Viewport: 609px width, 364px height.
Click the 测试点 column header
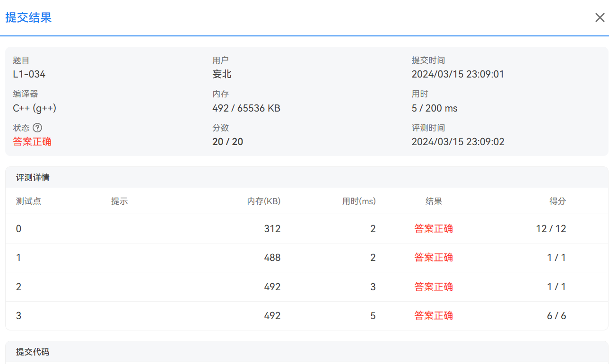pyautogui.click(x=28, y=201)
